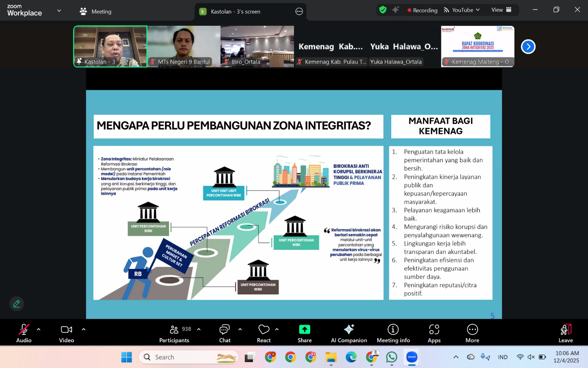The height and width of the screenshot is (368, 588).
Task: Open Zoom Apps
Action: [x=434, y=333]
